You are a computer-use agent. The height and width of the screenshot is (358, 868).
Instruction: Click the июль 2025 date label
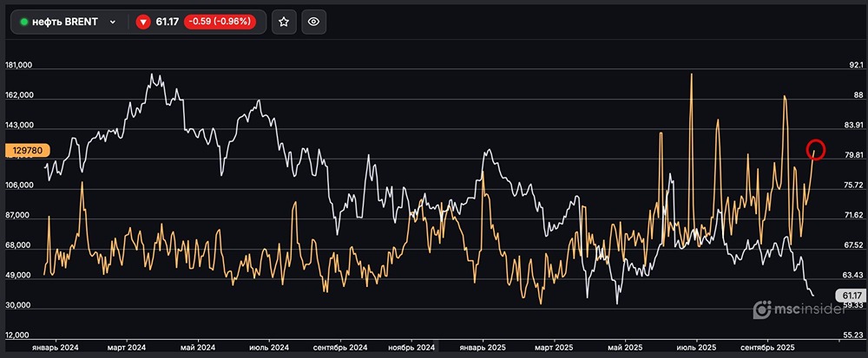point(696,348)
